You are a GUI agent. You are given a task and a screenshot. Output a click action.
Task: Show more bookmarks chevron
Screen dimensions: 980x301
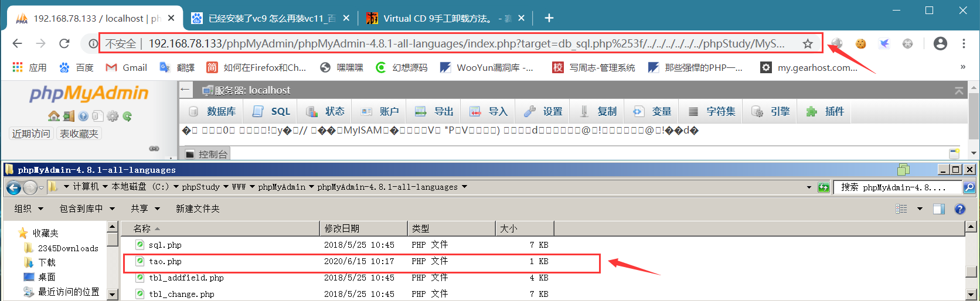click(x=962, y=67)
